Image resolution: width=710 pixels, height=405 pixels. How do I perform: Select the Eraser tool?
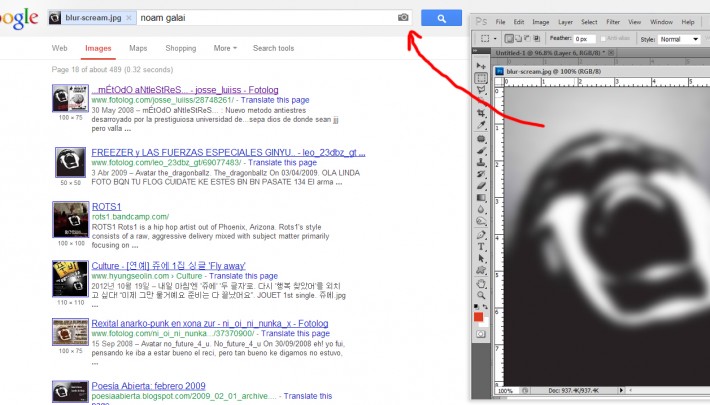click(481, 186)
